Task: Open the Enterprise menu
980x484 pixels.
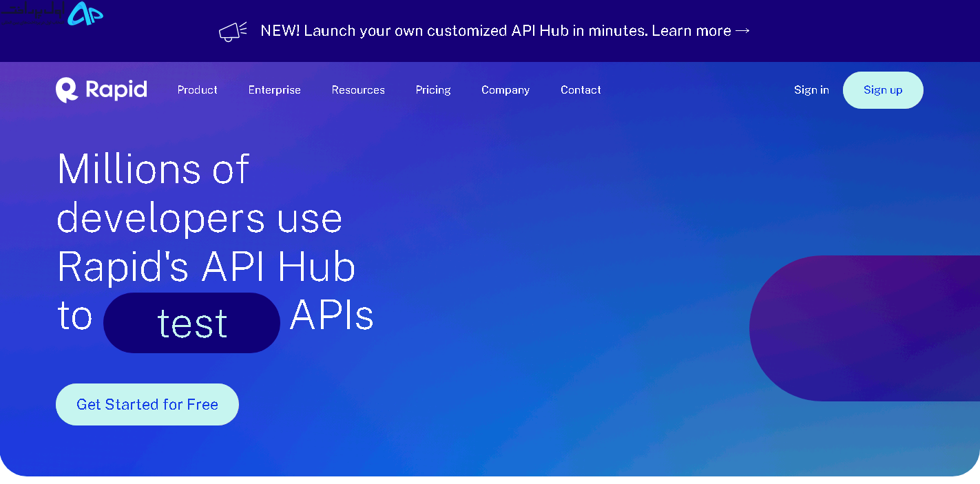Action: click(x=275, y=90)
